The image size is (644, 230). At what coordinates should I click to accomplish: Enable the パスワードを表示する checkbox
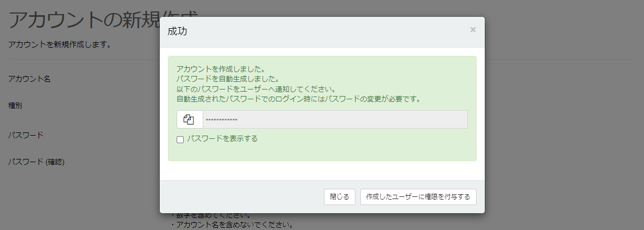pyautogui.click(x=180, y=139)
